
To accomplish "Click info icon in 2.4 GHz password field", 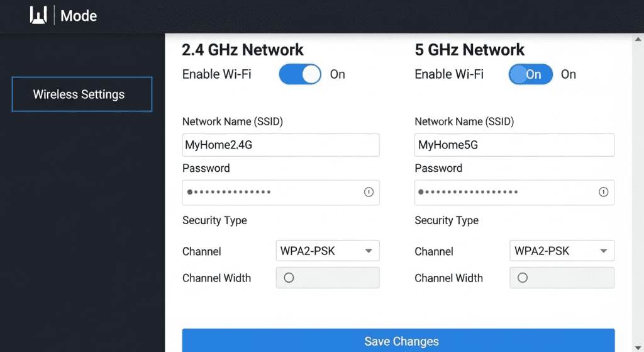I will (369, 192).
